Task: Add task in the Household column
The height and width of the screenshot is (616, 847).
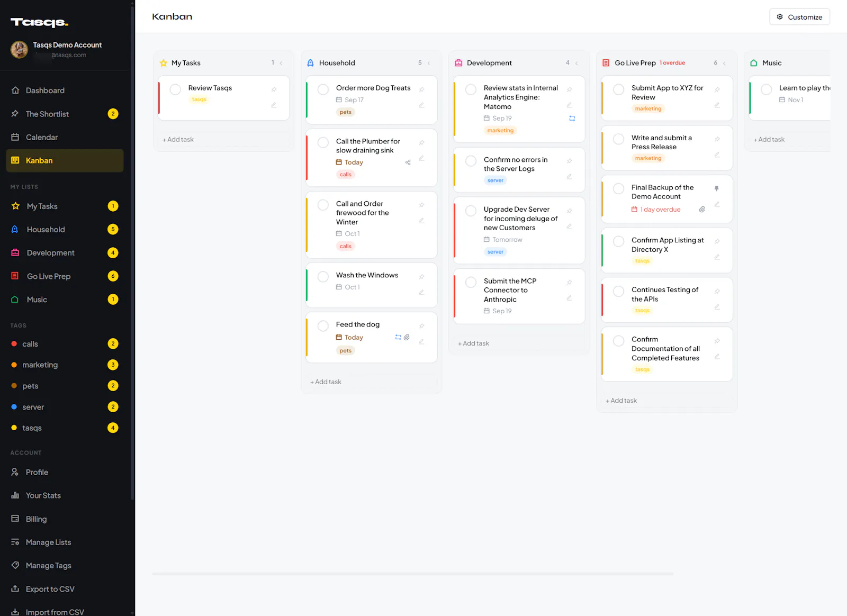Action: click(x=326, y=382)
